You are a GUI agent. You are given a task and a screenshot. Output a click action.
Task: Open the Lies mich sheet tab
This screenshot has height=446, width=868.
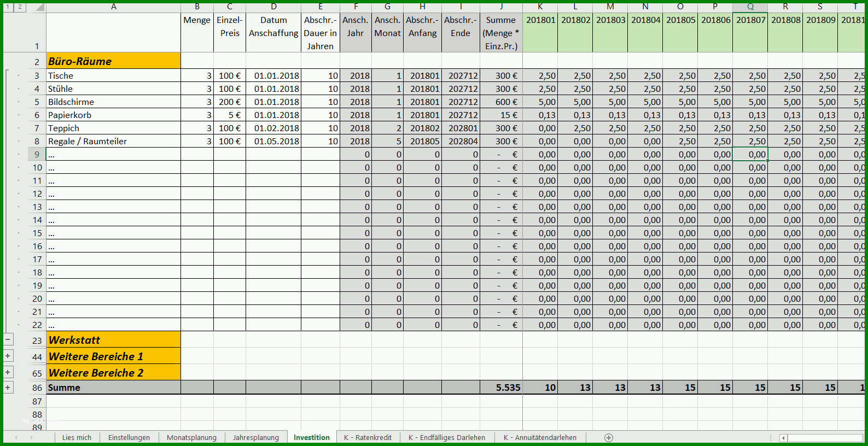[77, 438]
